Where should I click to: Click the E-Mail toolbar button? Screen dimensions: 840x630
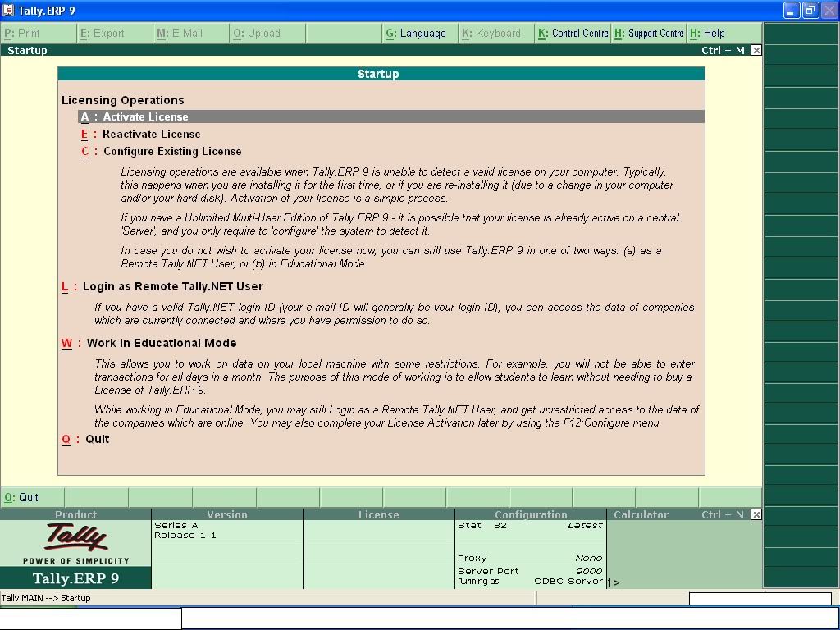point(191,33)
